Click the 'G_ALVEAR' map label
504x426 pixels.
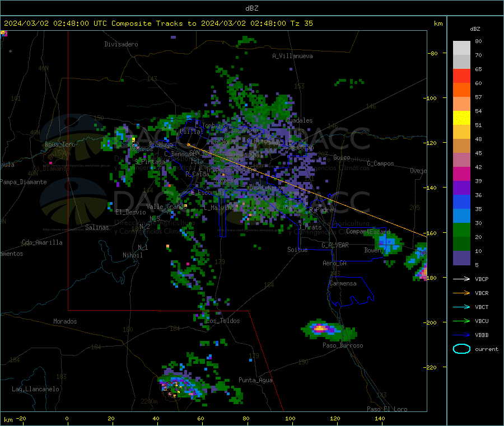335,245
